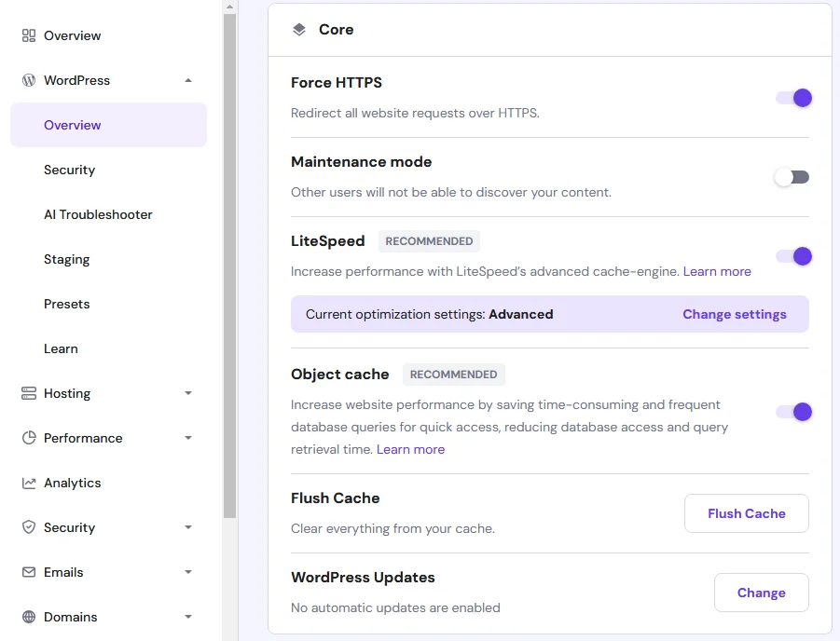840x641 pixels.
Task: Open LiteSpeed Change settings
Action: coord(734,314)
